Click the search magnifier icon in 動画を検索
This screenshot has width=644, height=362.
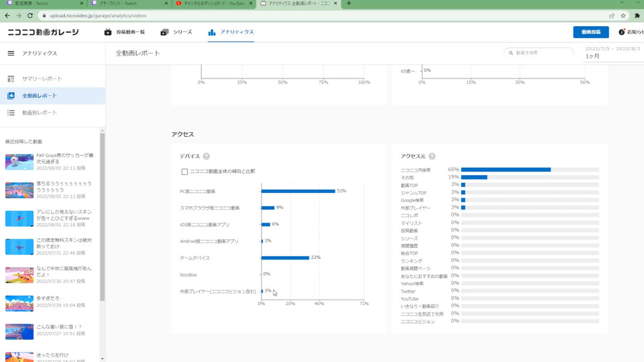point(511,53)
